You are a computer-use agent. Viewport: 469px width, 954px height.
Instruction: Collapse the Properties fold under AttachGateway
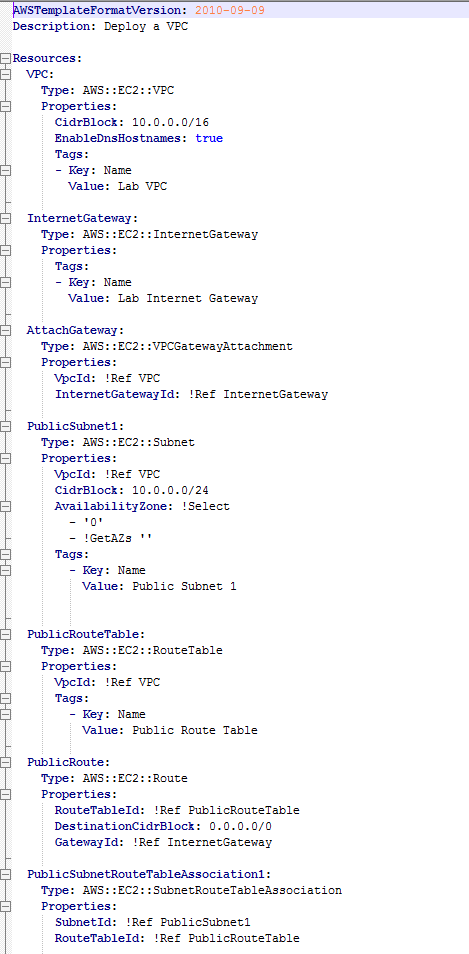point(5,362)
